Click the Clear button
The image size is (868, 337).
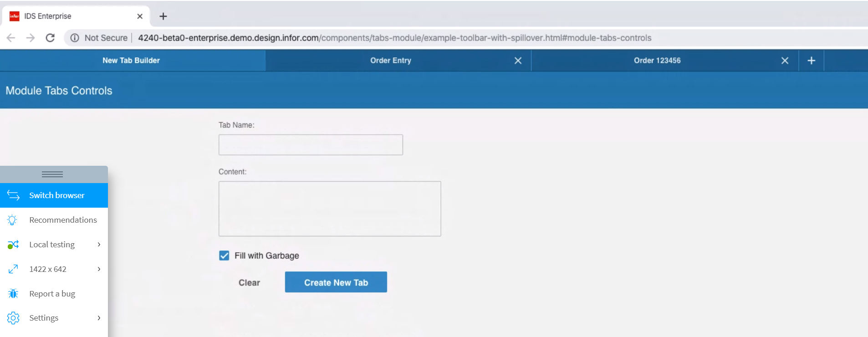click(249, 282)
